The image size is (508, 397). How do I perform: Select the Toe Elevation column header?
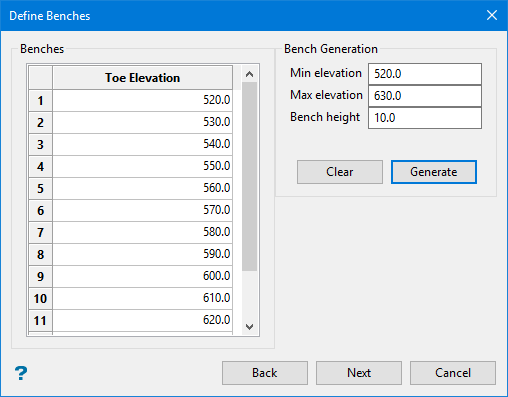142,78
